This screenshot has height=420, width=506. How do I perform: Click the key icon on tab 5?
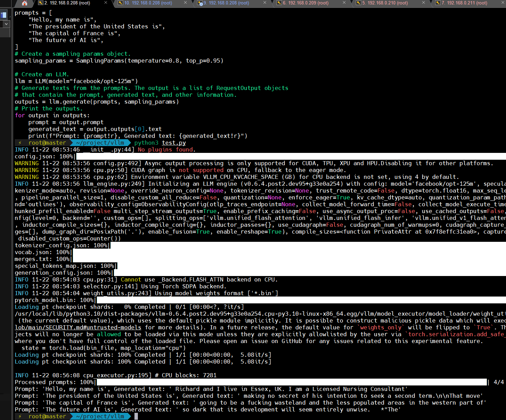pyautogui.click(x=359, y=3)
